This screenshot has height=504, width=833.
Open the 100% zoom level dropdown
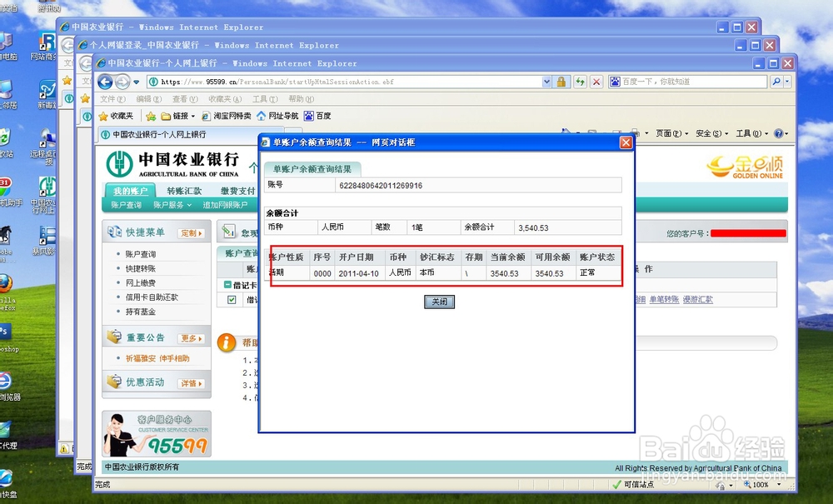(x=780, y=484)
